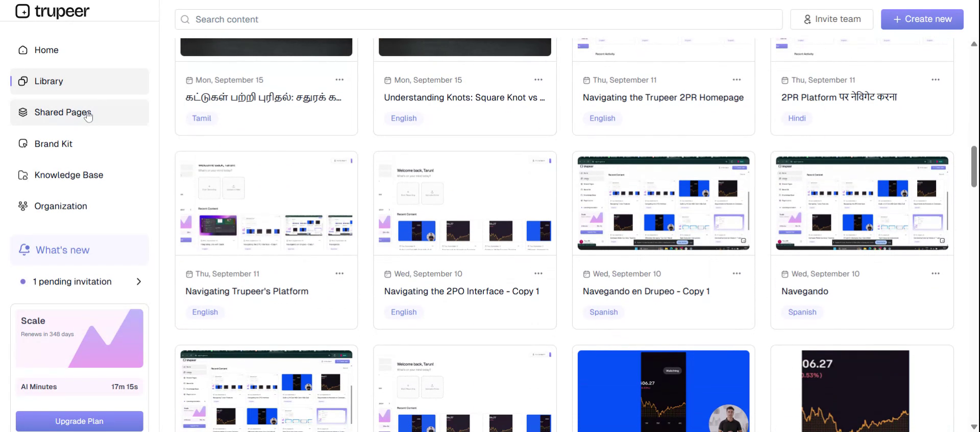The width and height of the screenshot is (980, 432).
Task: Click calendar icon beside Thu, September 11 on Trupeer's Platform
Action: pos(189,274)
